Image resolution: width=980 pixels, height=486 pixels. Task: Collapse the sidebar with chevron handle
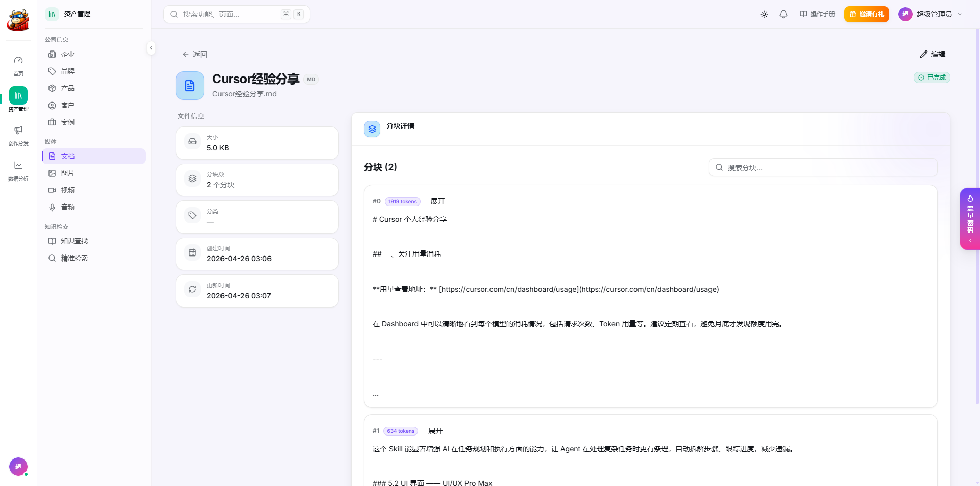[151, 48]
